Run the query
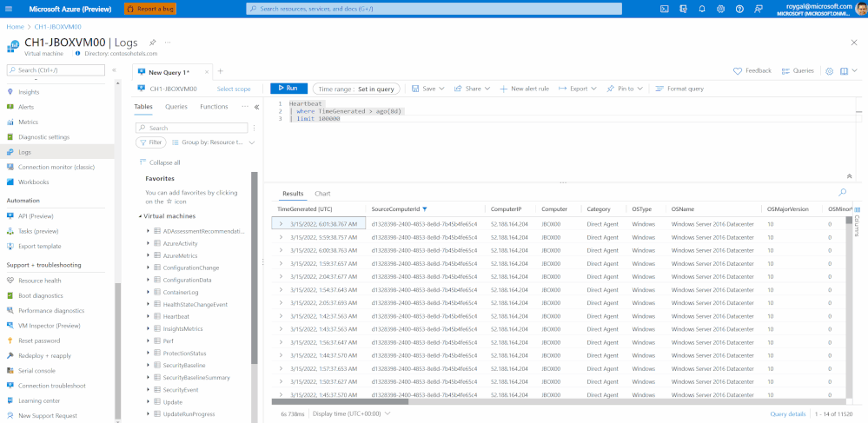This screenshot has width=868, height=423. (x=288, y=89)
